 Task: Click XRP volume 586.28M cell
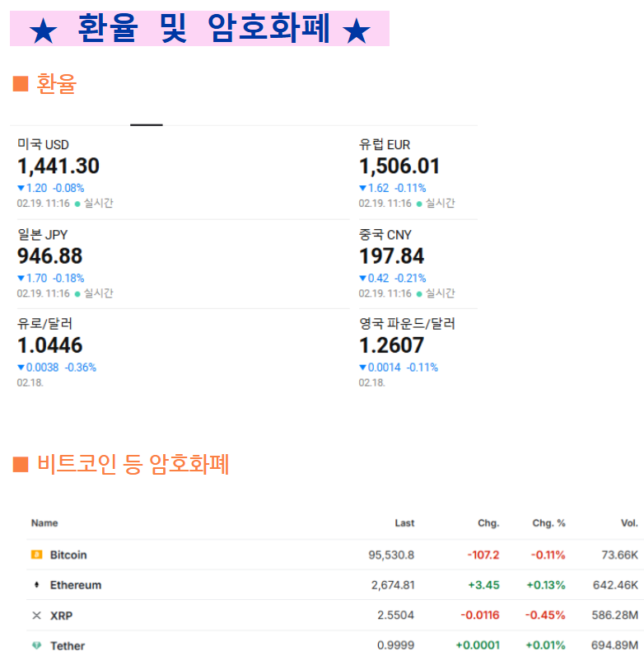pos(614,615)
